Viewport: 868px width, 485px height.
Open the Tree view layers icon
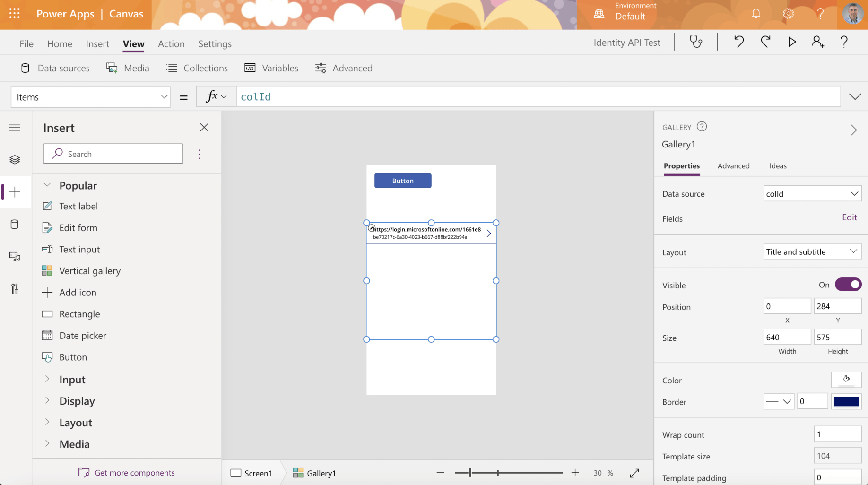click(x=15, y=160)
